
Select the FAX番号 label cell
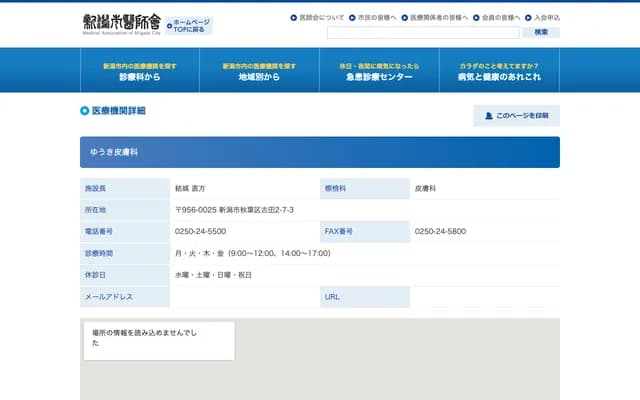pos(365,231)
